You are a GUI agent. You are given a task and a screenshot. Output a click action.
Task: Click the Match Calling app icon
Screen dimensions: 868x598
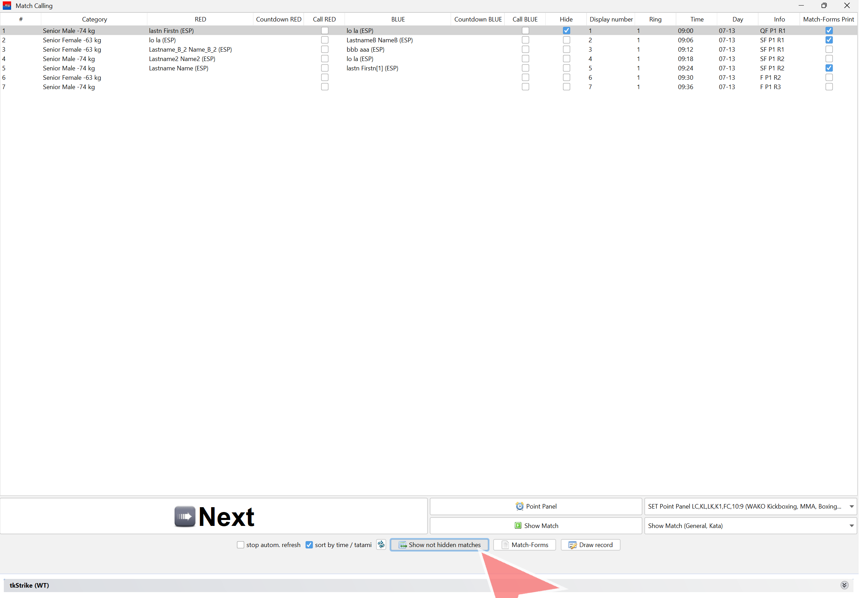click(7, 6)
